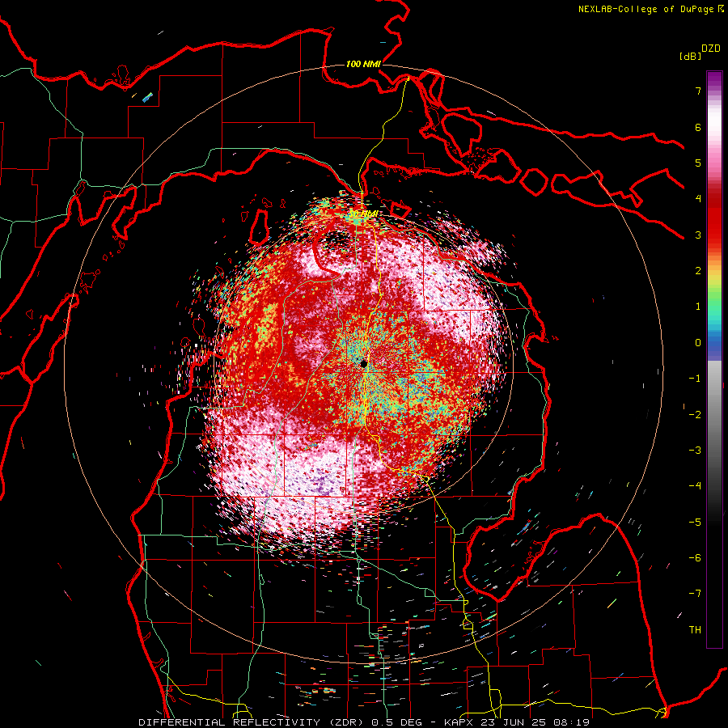This screenshot has width=728, height=728.
Task: Select the 2 dB scale label
Action: coord(698,271)
